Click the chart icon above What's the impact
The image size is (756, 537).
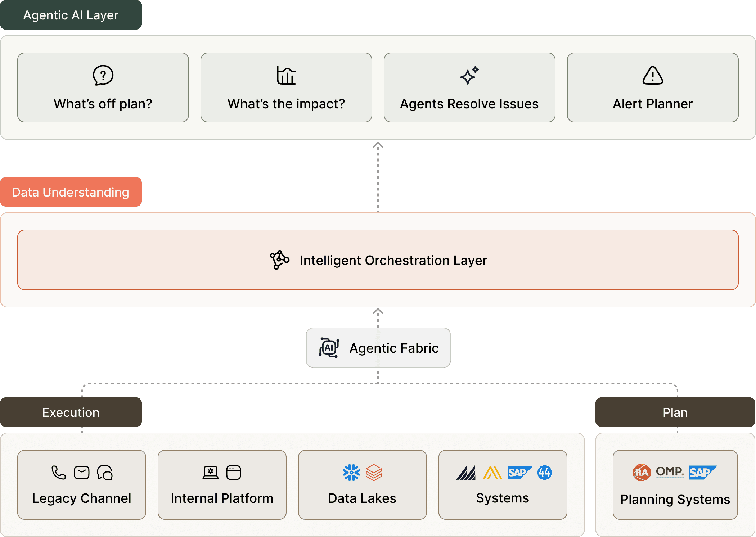coord(286,75)
